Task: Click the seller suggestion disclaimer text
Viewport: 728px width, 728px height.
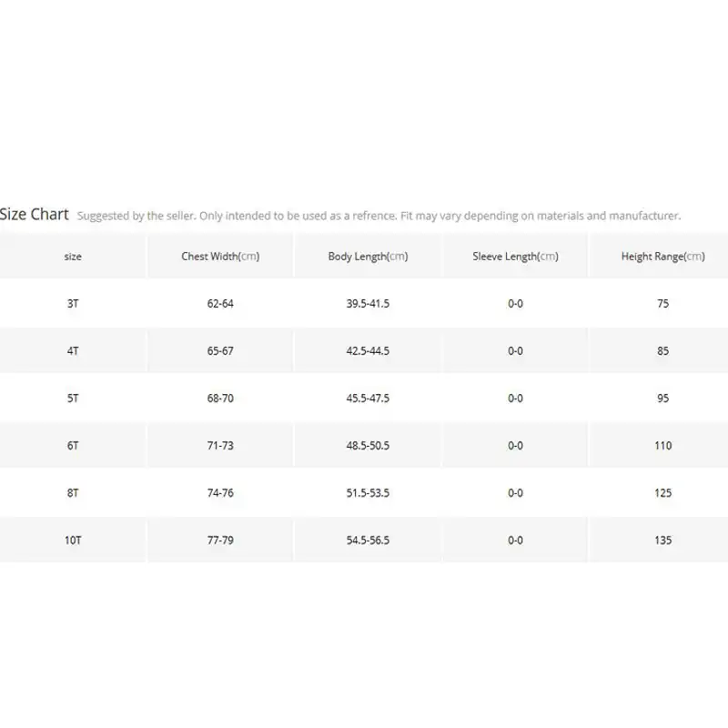Action: coord(379,216)
